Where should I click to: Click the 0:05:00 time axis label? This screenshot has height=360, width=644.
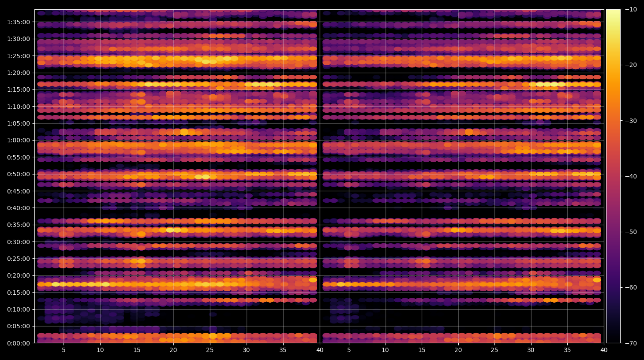tap(19, 327)
